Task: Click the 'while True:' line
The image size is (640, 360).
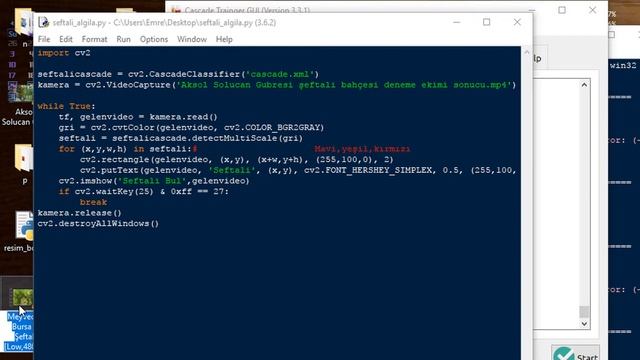Action: tap(67, 106)
